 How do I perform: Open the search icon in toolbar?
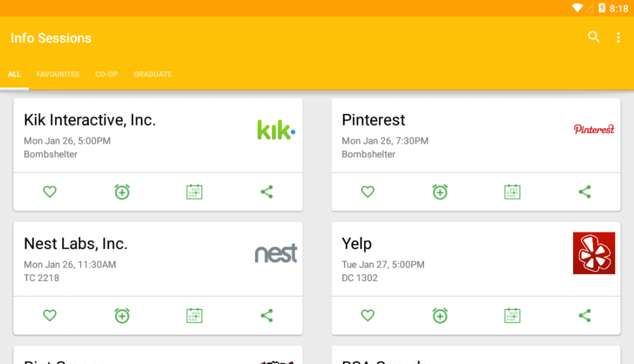594,38
